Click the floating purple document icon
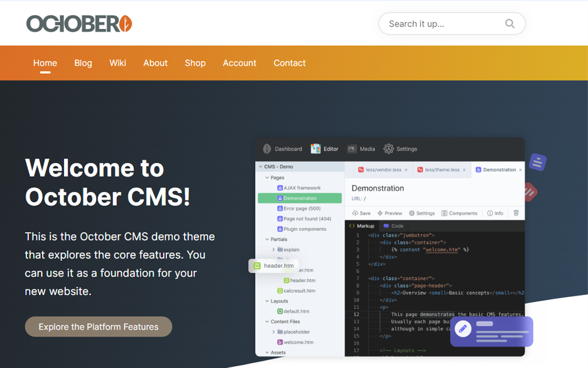The image size is (588, 368). click(537, 162)
